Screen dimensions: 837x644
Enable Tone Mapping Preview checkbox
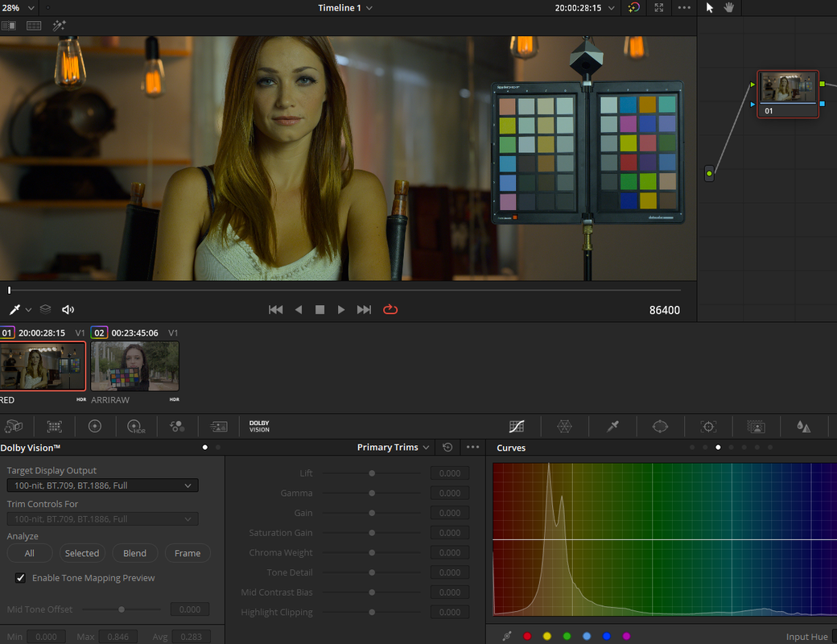20,578
